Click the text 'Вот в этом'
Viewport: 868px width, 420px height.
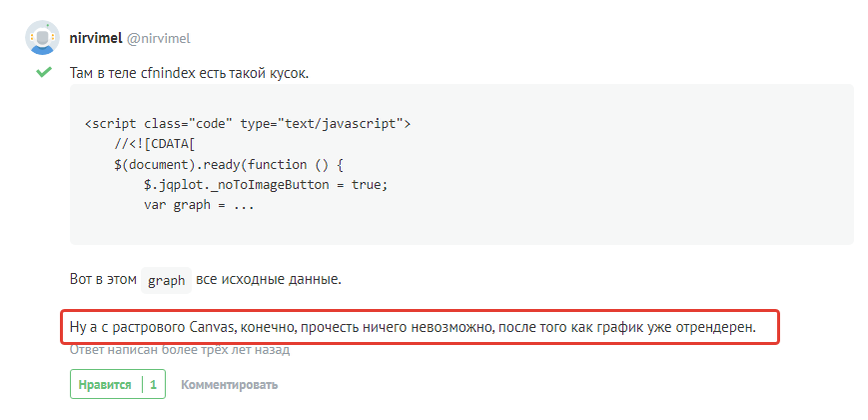[102, 279]
